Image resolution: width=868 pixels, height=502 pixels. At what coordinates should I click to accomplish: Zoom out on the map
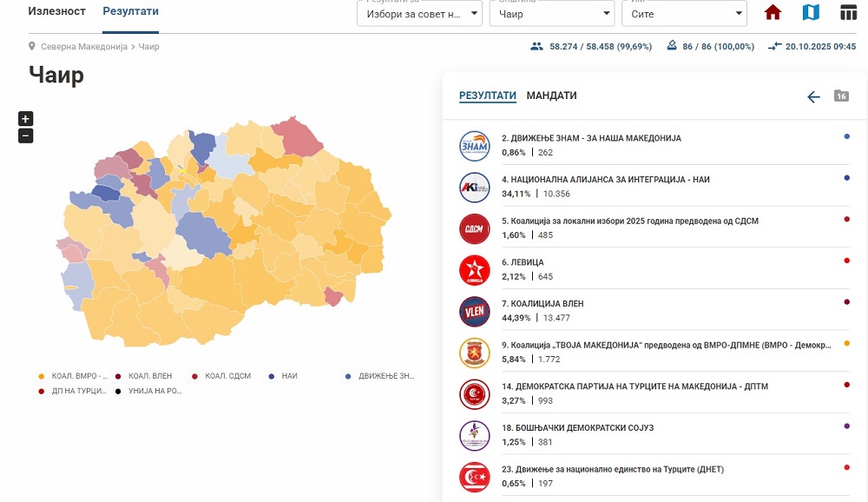click(x=26, y=135)
